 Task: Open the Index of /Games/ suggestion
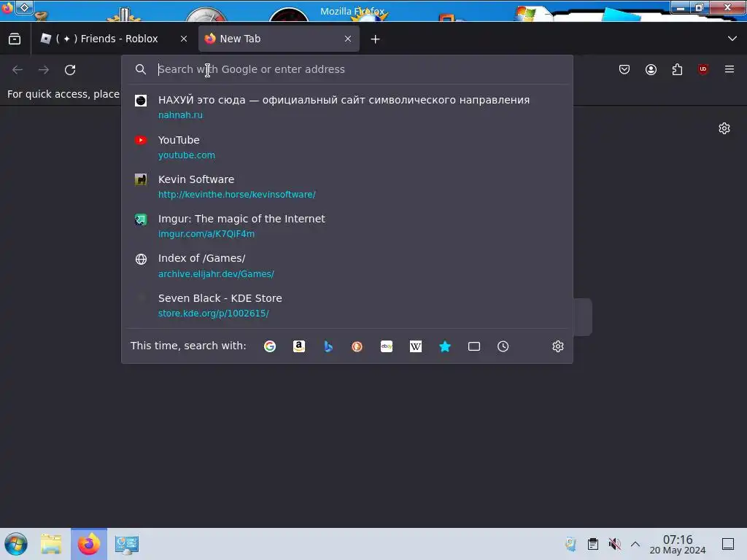coord(347,265)
